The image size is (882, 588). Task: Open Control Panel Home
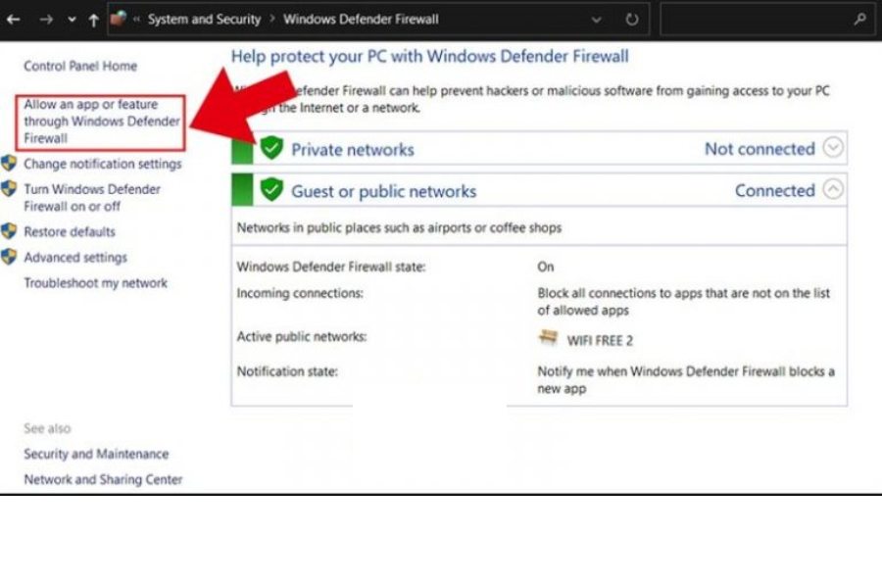80,66
